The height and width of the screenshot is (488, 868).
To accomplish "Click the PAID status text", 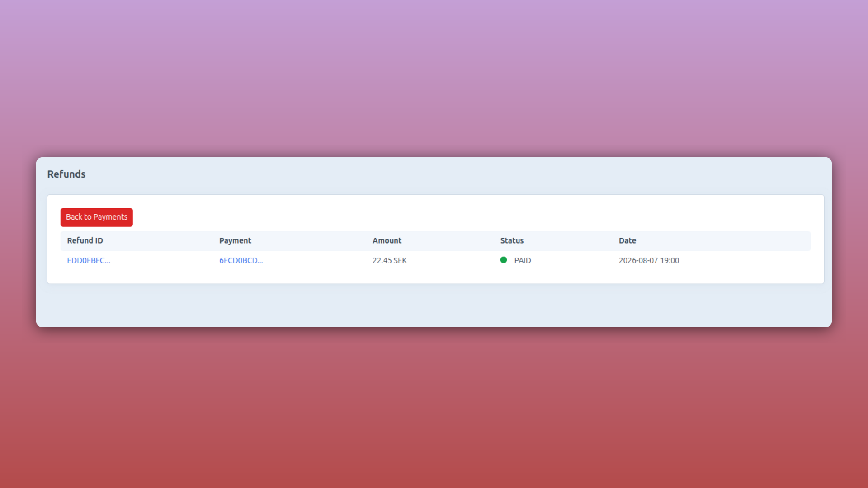I will click(523, 260).
